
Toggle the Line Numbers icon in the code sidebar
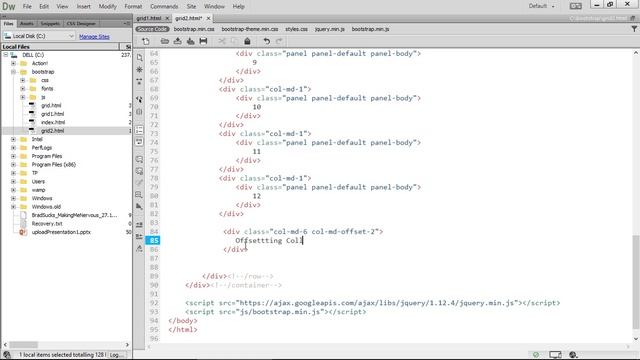coord(139,130)
